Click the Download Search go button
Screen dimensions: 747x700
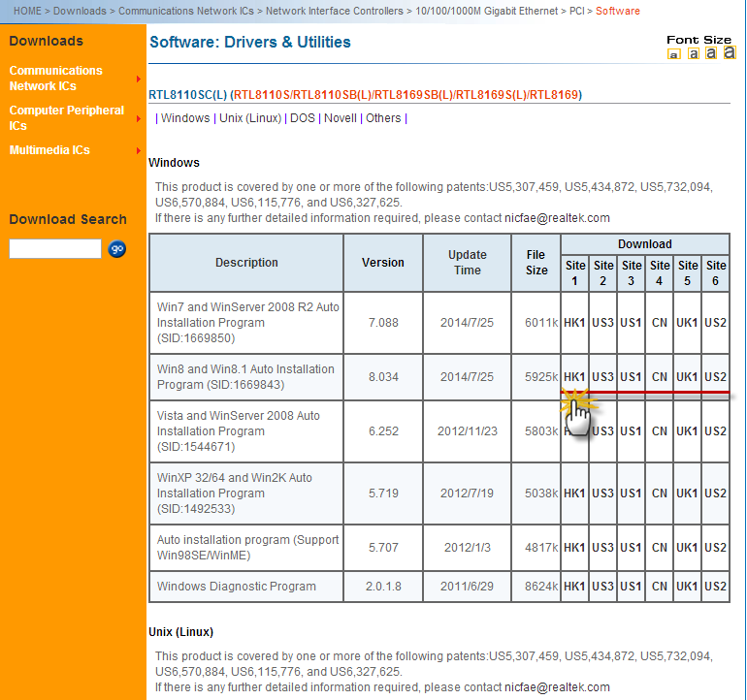116,248
